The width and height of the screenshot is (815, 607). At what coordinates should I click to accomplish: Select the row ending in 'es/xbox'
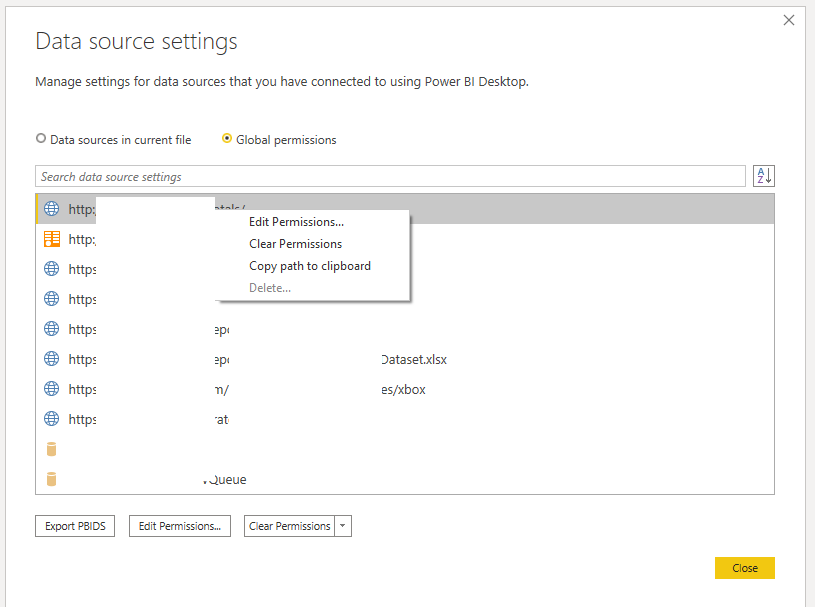[x=405, y=389]
